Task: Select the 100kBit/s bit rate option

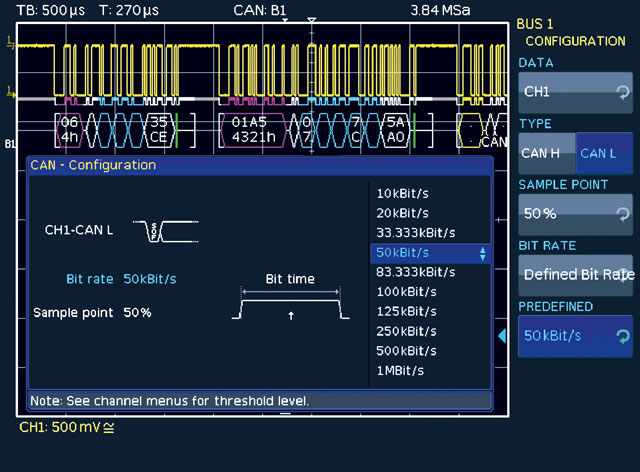Action: pos(407,292)
